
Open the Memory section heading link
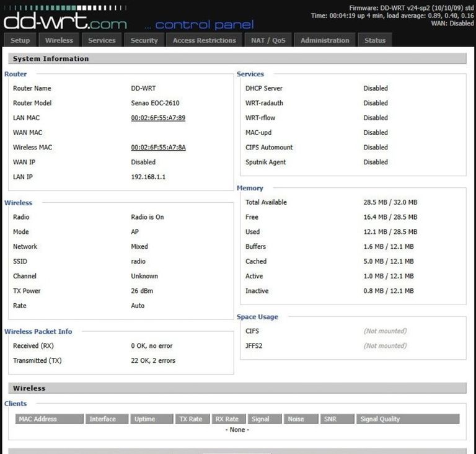250,188
